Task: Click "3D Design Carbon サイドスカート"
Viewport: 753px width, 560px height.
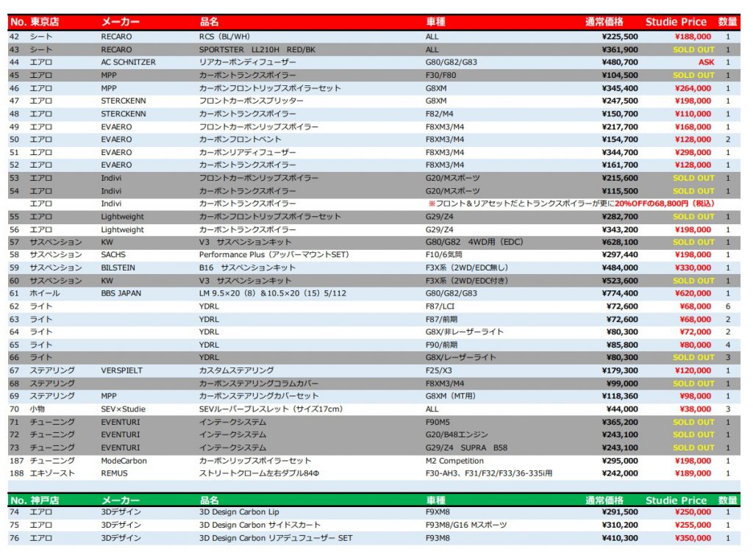Action: (260, 525)
